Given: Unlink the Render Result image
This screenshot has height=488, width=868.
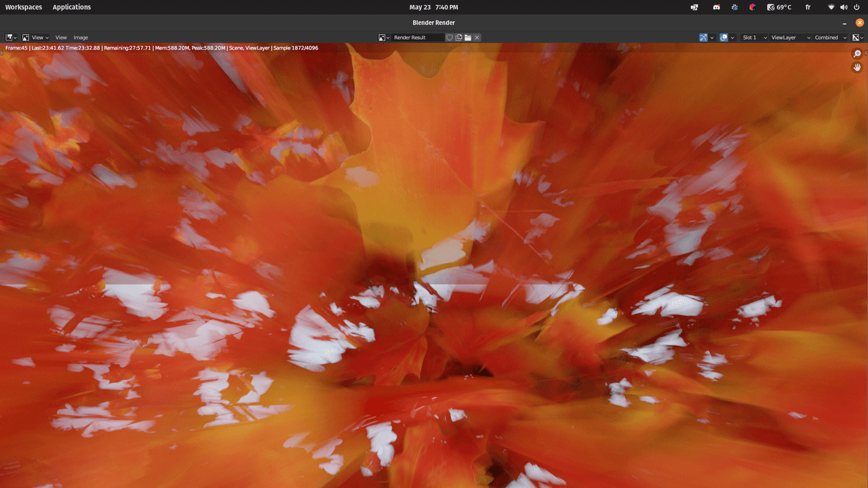Looking at the screenshot, I should [x=477, y=37].
